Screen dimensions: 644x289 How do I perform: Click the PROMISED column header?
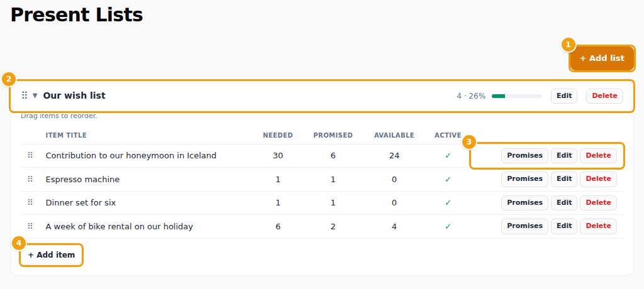coord(333,136)
